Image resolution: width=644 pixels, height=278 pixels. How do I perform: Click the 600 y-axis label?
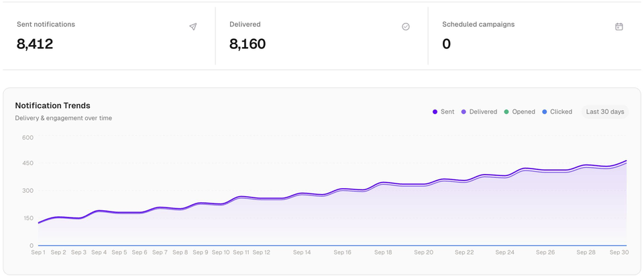(x=28, y=138)
